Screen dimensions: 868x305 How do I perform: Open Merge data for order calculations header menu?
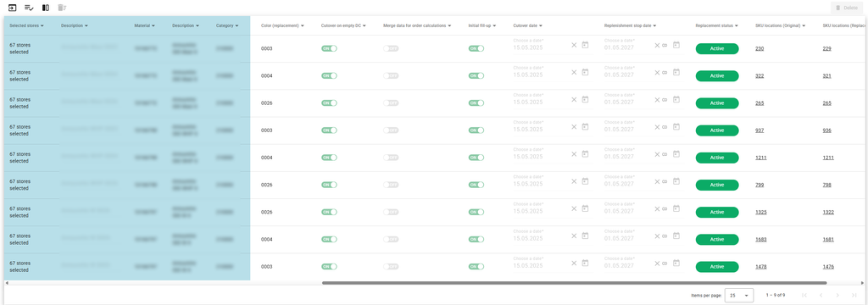point(450,26)
